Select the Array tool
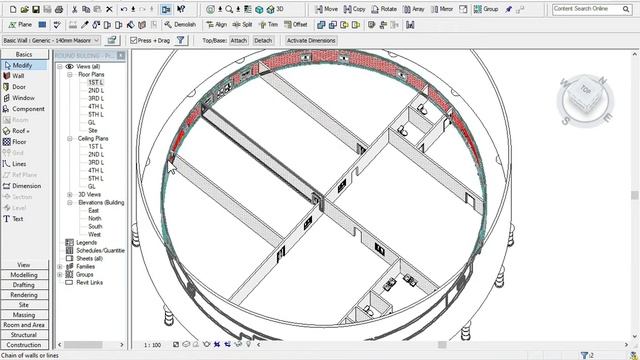 pos(414,9)
